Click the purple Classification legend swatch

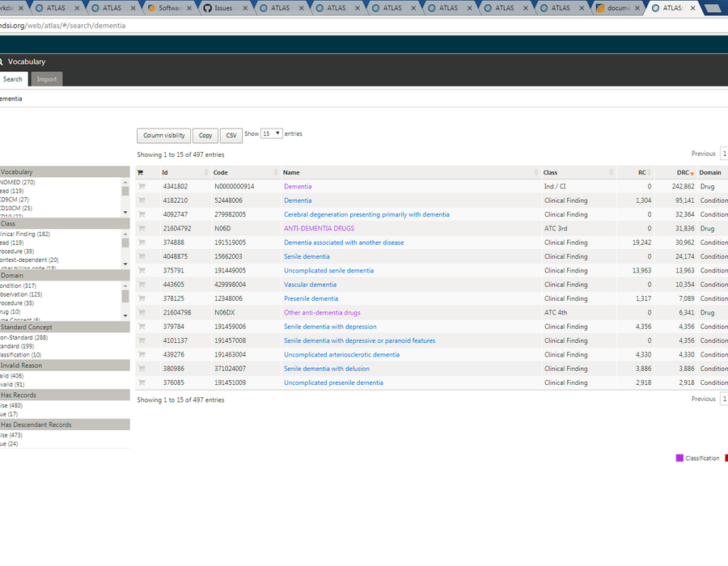pos(679,458)
